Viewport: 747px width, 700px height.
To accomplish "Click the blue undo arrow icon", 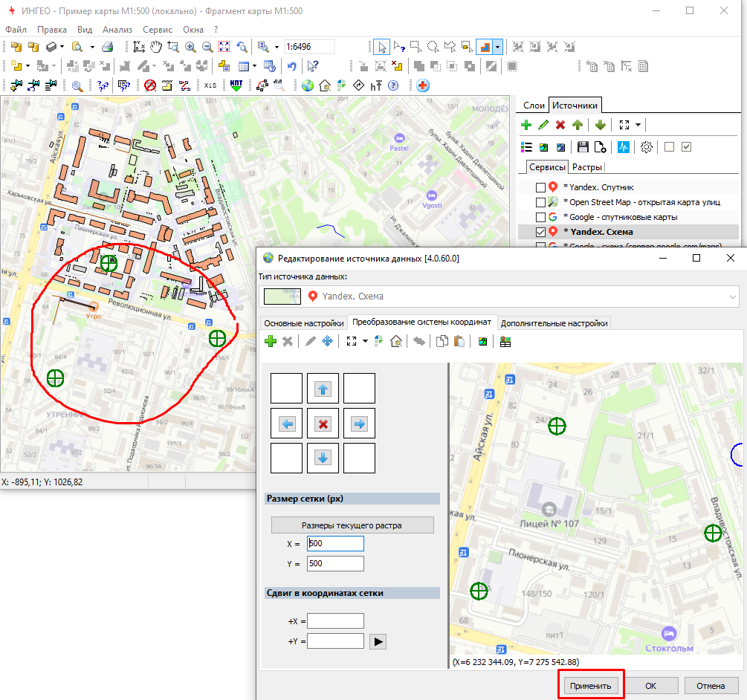I will pos(292,66).
